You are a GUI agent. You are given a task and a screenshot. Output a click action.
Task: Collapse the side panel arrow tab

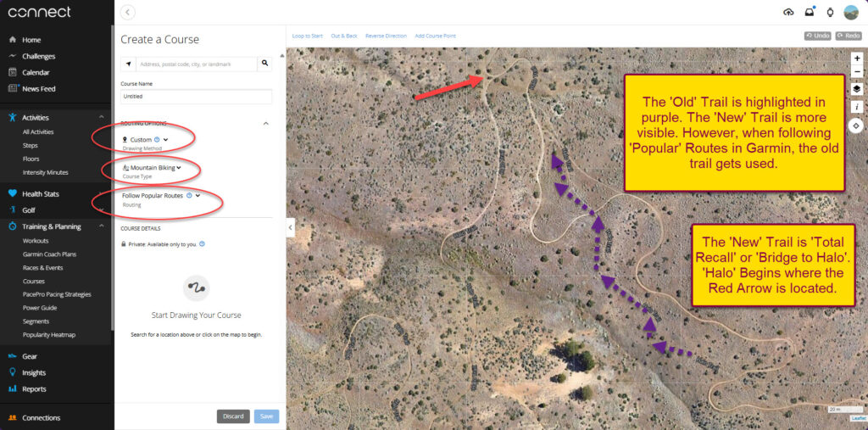coord(290,227)
